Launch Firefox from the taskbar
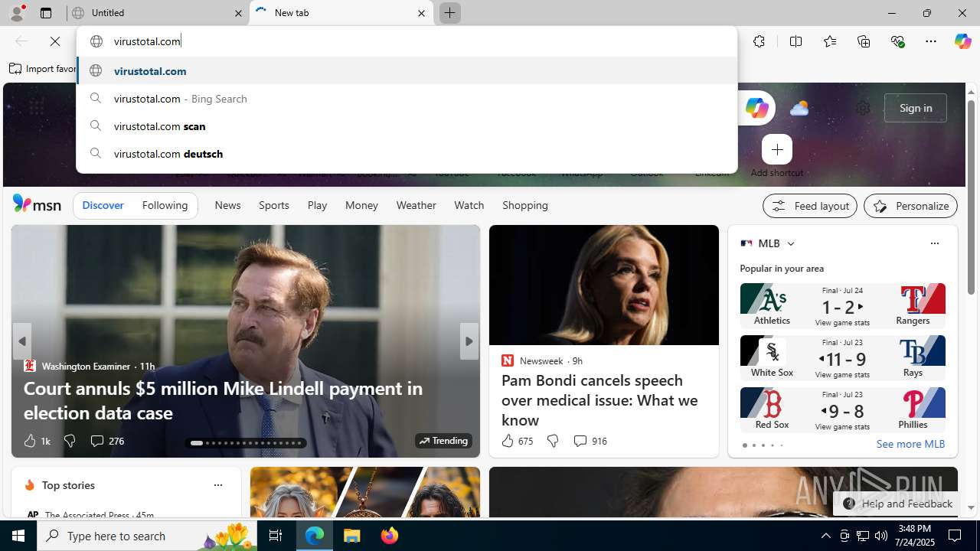The width and height of the screenshot is (980, 551). (x=390, y=536)
